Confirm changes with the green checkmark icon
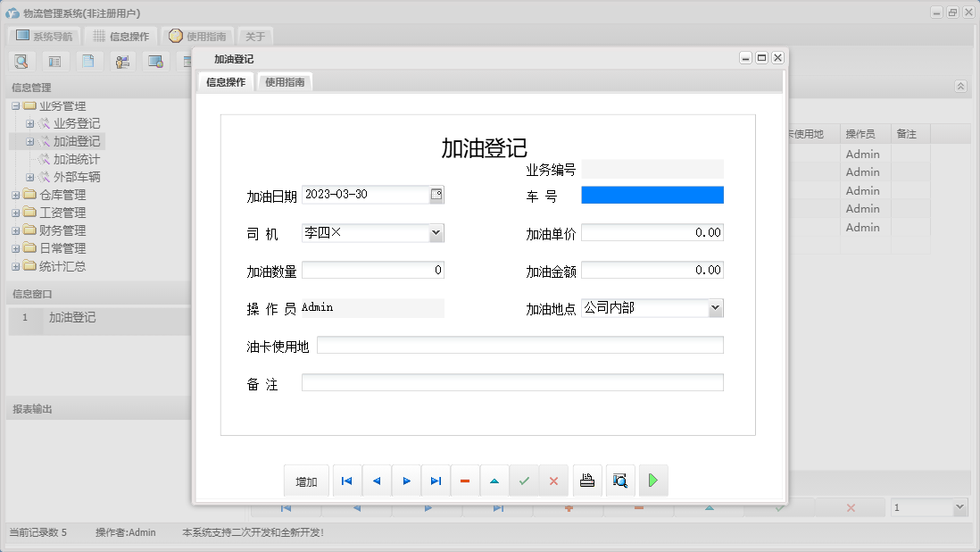Viewport: 980px width, 552px height. click(x=524, y=481)
